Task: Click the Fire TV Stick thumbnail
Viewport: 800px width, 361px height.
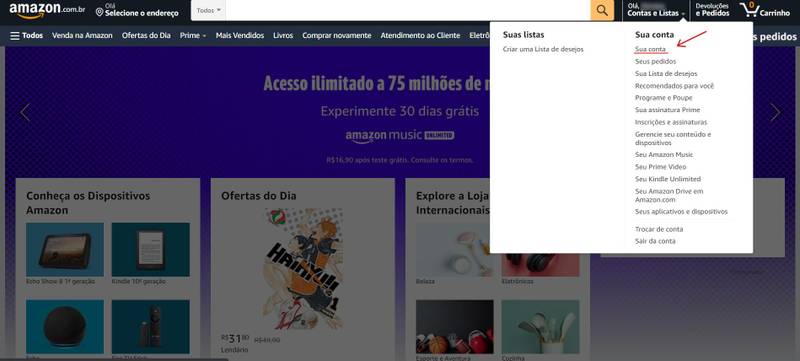Action: [x=151, y=326]
